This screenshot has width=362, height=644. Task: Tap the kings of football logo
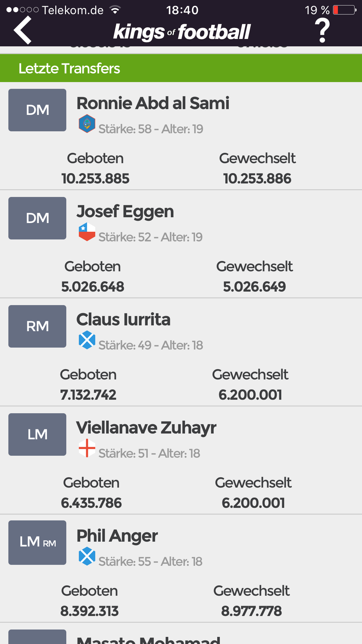click(x=182, y=32)
